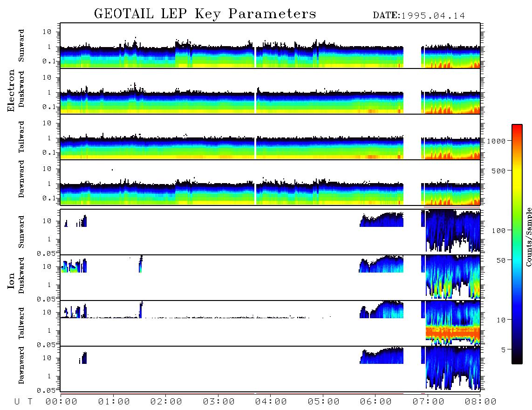Select the Ion Dawnward axis label
This screenshot has width=532, height=410.
click(x=21, y=365)
